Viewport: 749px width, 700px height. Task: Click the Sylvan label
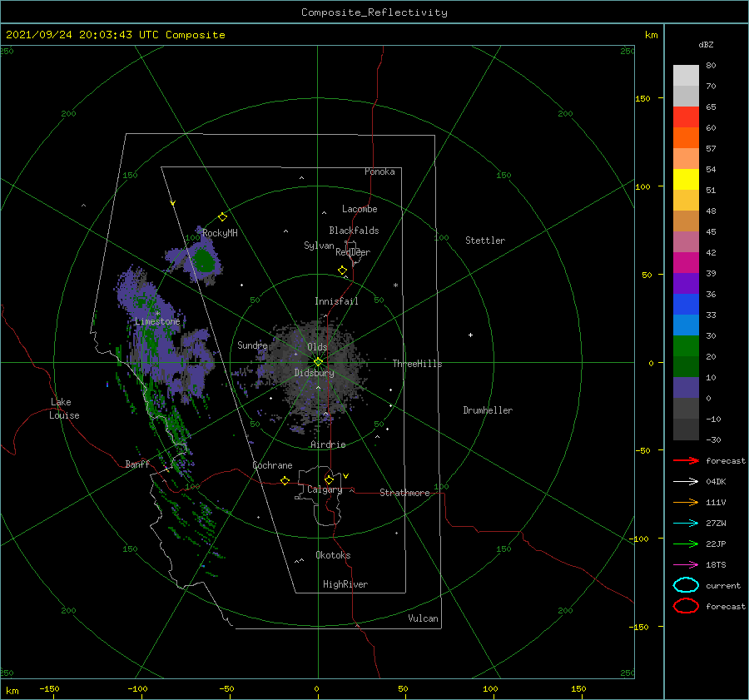coord(319,246)
